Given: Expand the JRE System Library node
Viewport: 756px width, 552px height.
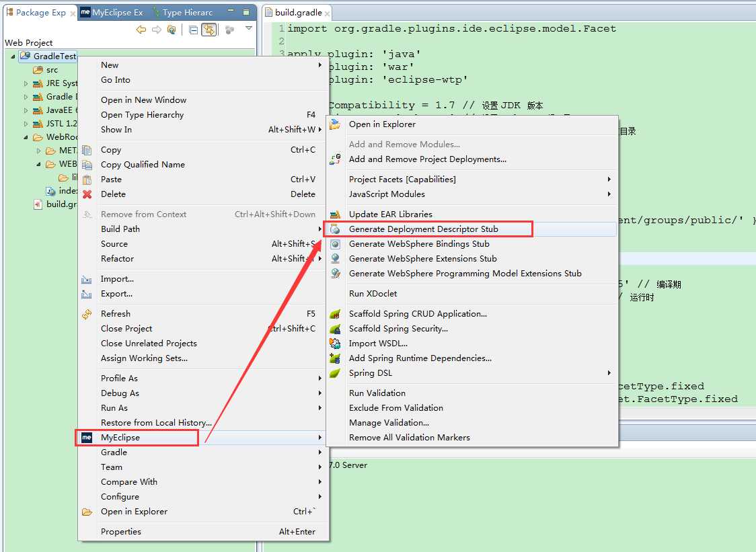Looking at the screenshot, I should point(26,83).
